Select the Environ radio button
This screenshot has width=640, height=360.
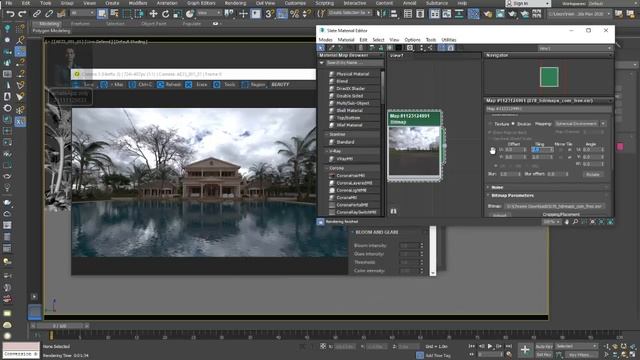pyautogui.click(x=513, y=124)
